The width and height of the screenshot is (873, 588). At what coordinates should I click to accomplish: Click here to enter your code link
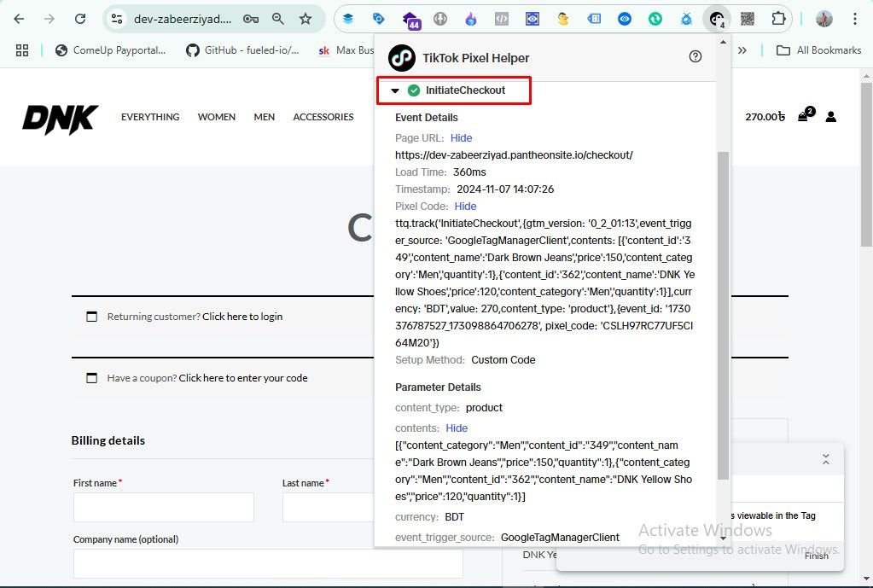click(243, 378)
